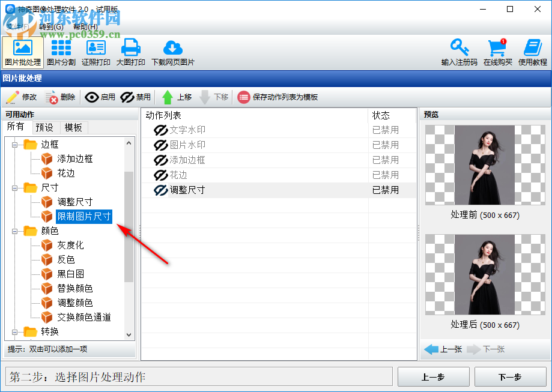The image size is (552, 392).
Task: Switch to the 所有 tab
Action: (16, 127)
